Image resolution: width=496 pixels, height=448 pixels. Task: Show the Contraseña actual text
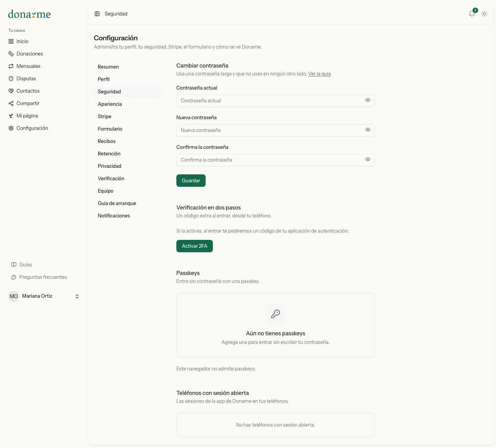point(368,100)
